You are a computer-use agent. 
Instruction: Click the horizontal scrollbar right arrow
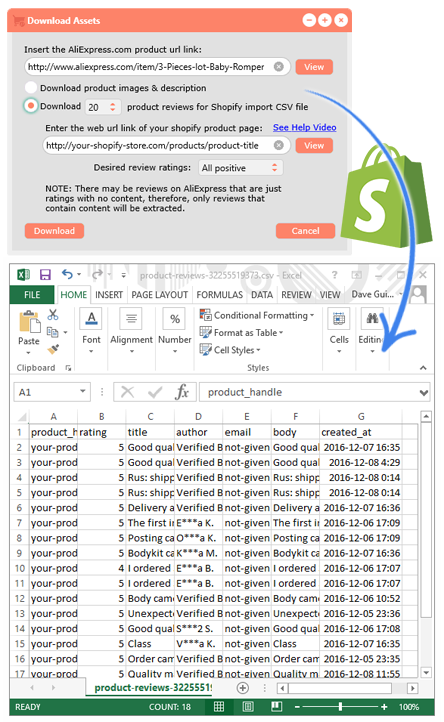(413, 688)
